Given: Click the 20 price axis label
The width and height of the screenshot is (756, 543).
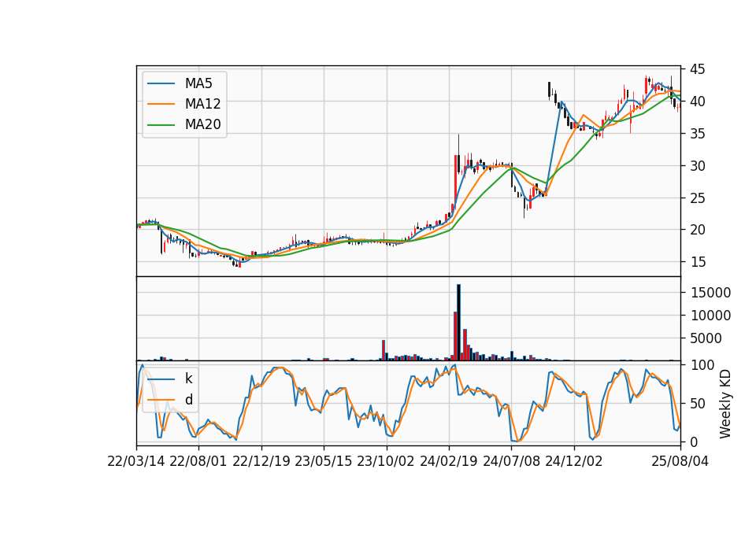Looking at the screenshot, I should point(697,230).
